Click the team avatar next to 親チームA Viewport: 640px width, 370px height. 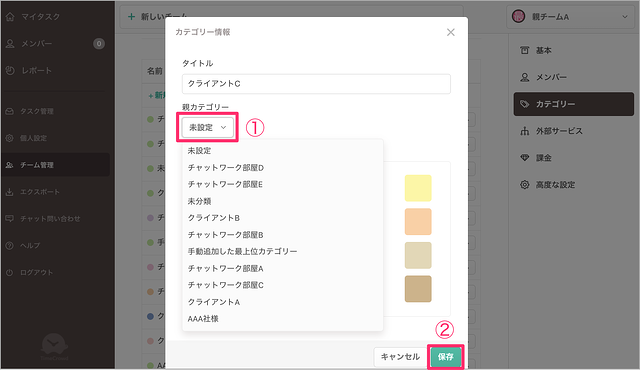(519, 17)
